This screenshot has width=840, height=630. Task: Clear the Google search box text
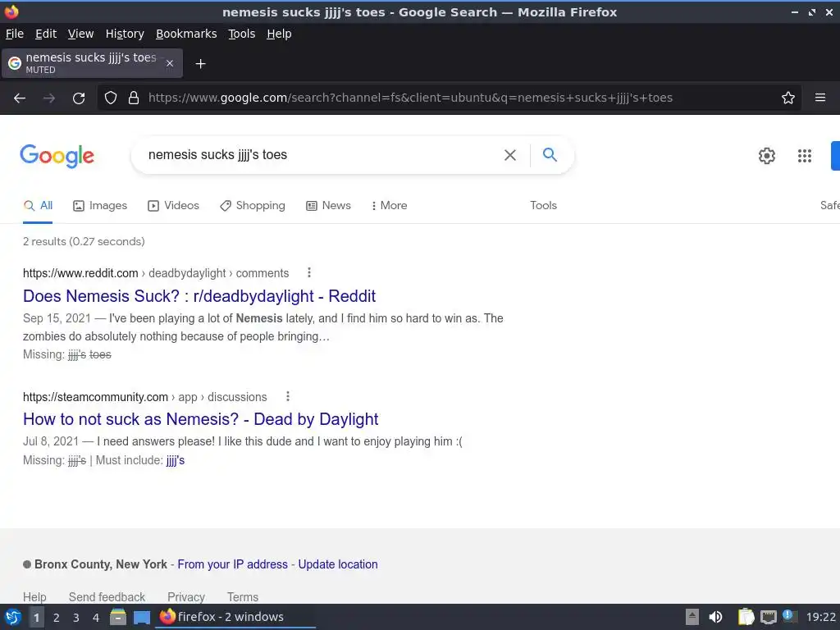click(510, 155)
